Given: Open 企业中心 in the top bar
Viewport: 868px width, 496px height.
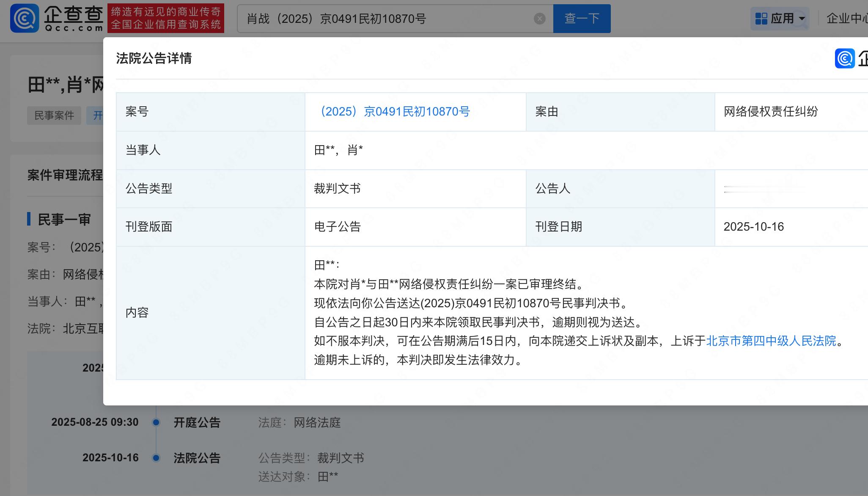Looking at the screenshot, I should [x=846, y=19].
